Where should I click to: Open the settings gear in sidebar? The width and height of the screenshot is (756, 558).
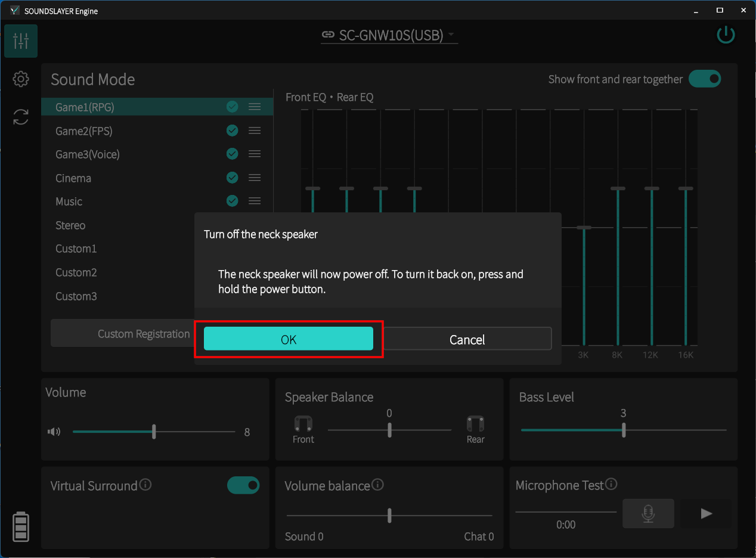tap(21, 79)
